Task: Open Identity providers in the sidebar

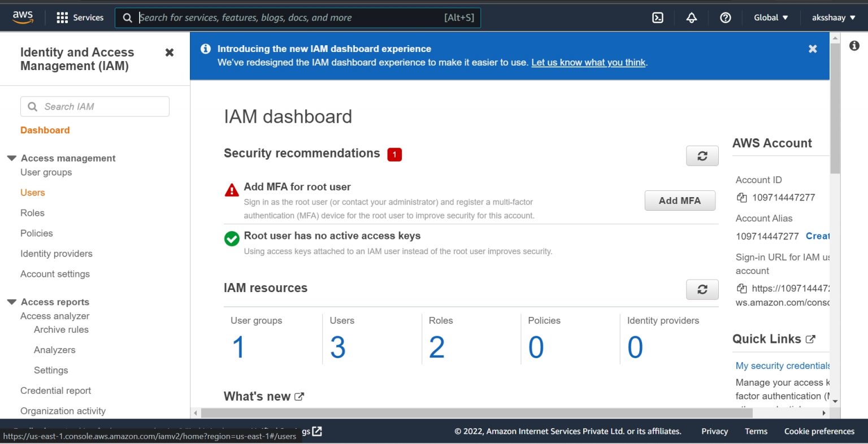Action: pos(57,254)
